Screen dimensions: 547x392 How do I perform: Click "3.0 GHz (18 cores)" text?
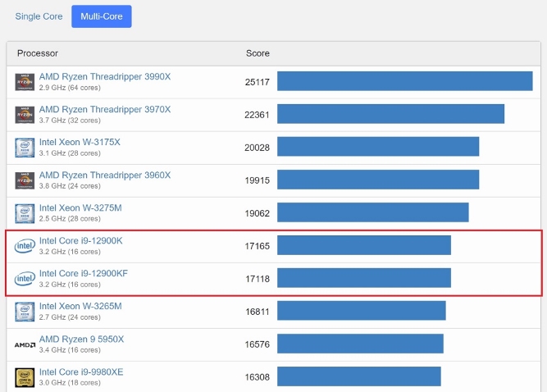70,383
